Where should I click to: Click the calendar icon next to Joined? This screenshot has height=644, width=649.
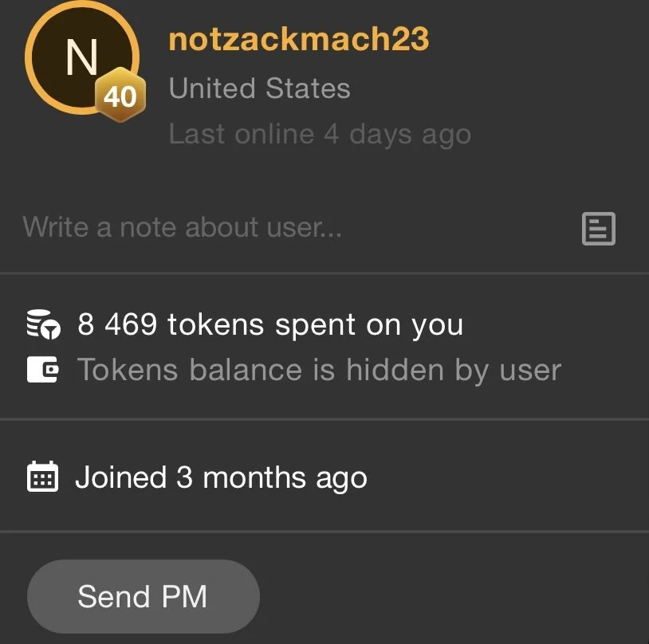pyautogui.click(x=43, y=477)
